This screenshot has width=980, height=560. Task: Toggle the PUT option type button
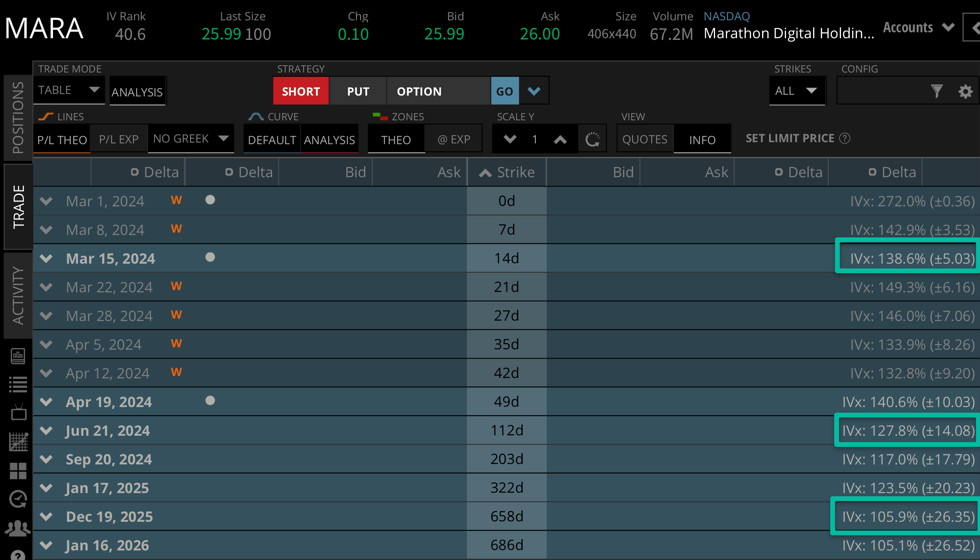coord(358,91)
